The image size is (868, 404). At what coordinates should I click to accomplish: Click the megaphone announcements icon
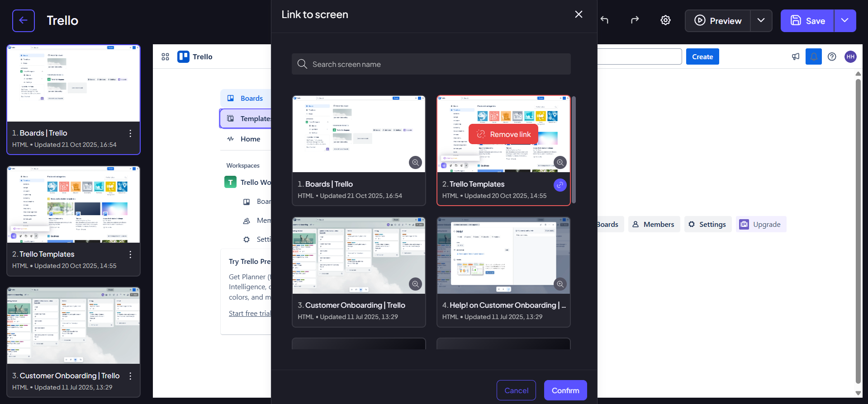pyautogui.click(x=796, y=56)
